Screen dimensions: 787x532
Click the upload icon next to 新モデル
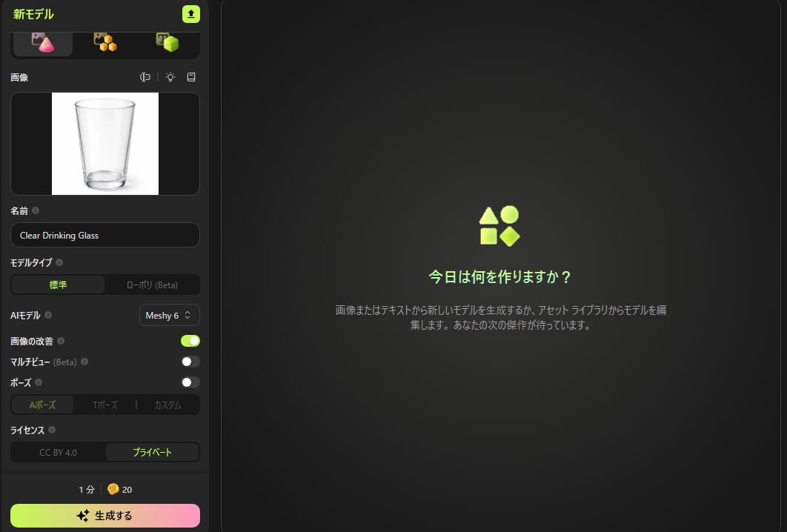pyautogui.click(x=190, y=13)
